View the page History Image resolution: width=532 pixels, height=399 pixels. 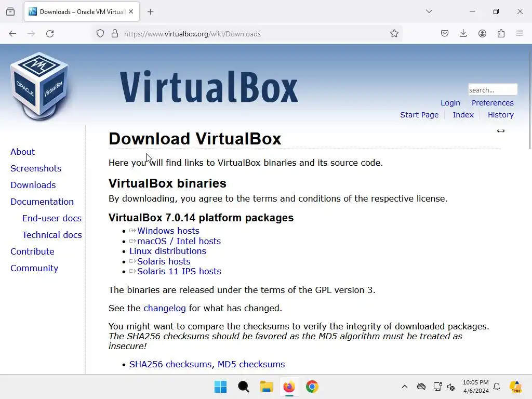click(500, 115)
